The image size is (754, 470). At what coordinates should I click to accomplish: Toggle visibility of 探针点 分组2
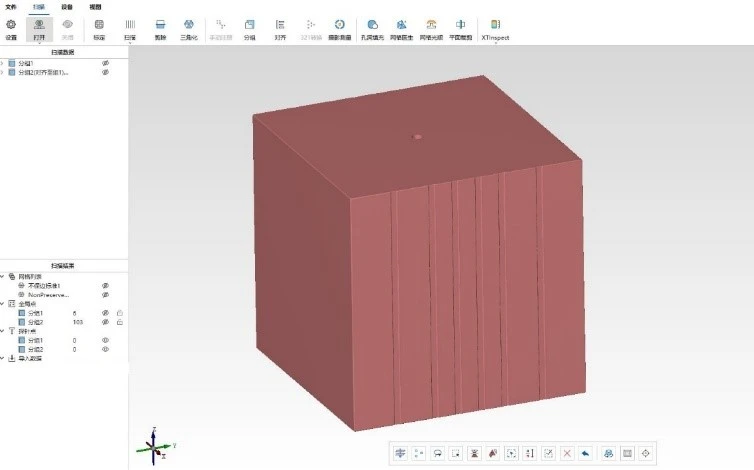pos(105,350)
